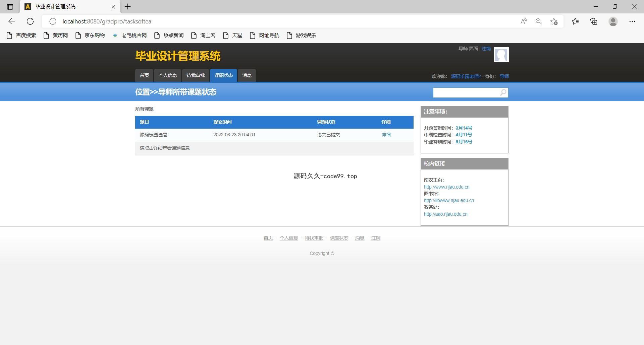Open 待我审批 navigation tab

(196, 75)
